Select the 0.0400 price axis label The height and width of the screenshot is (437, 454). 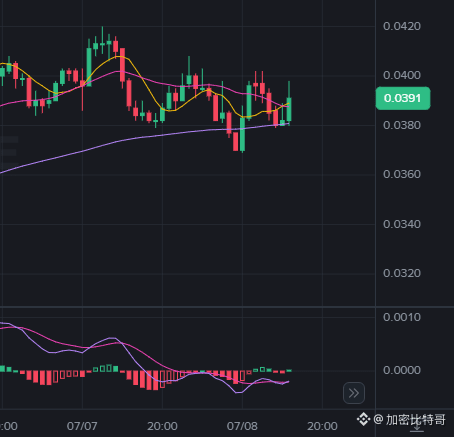(402, 75)
